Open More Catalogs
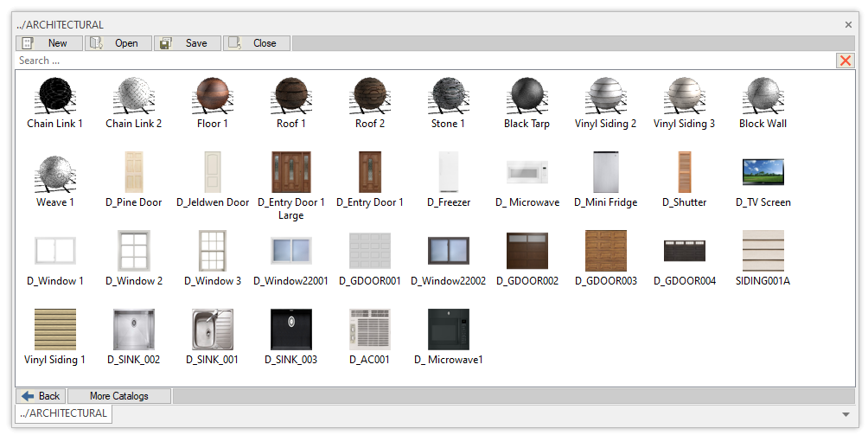 pos(119,396)
